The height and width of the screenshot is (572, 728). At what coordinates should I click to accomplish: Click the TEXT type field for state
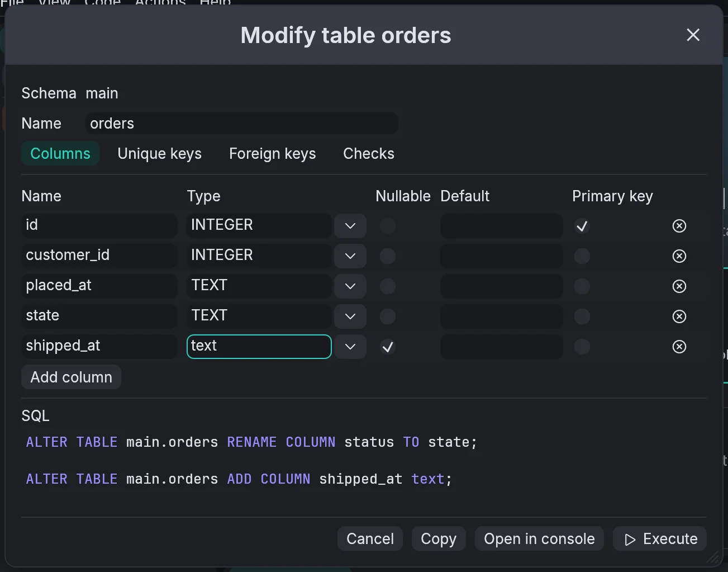pos(259,316)
